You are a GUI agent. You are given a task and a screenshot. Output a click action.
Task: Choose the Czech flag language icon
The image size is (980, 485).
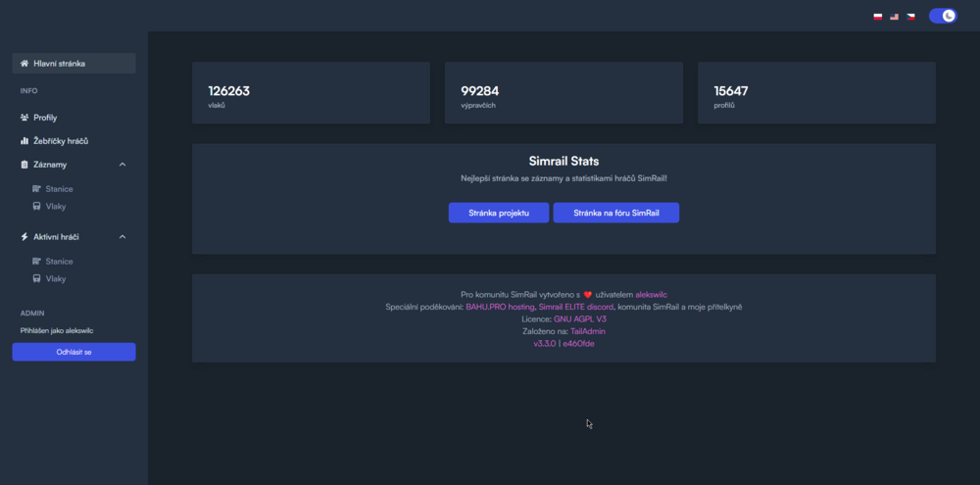910,17
